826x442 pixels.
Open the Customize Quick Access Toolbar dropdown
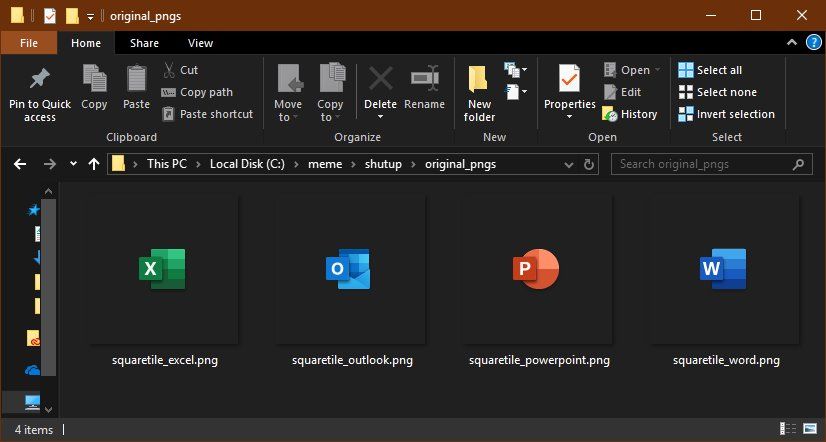point(91,17)
